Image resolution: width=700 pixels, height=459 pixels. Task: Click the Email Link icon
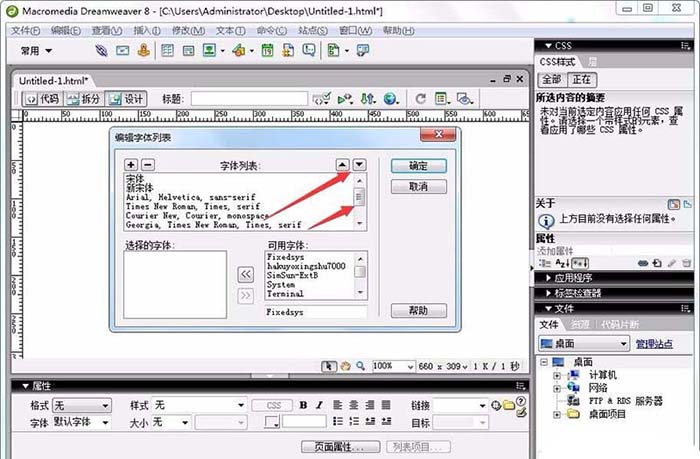pos(122,50)
